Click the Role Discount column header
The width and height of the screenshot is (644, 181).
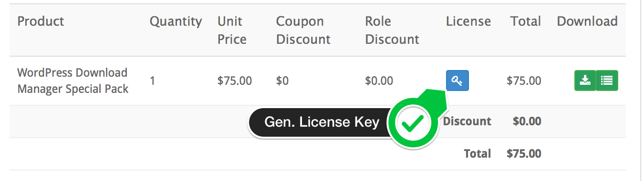[x=392, y=30]
